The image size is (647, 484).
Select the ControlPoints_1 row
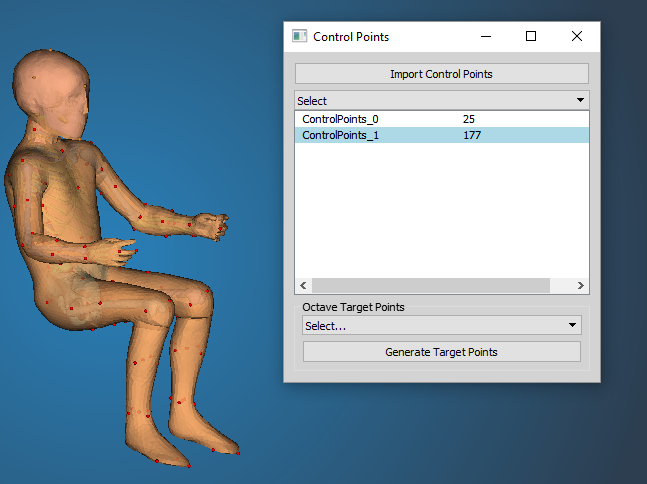click(x=442, y=135)
